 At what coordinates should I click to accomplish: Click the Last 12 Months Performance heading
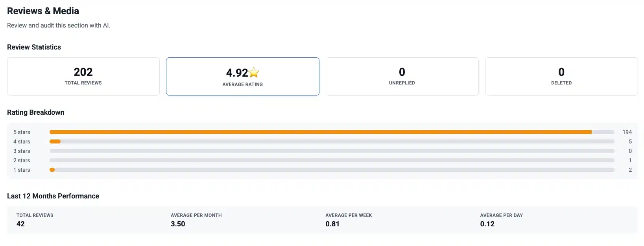[53, 196]
